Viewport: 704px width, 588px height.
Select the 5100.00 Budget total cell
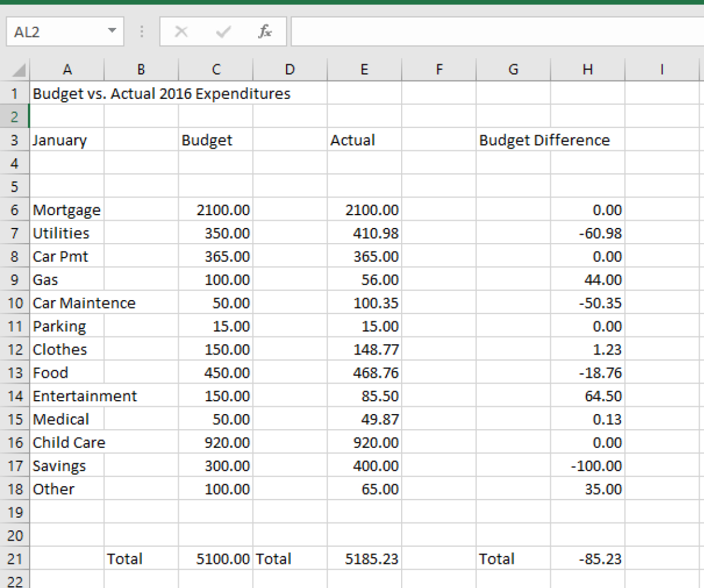(x=216, y=559)
